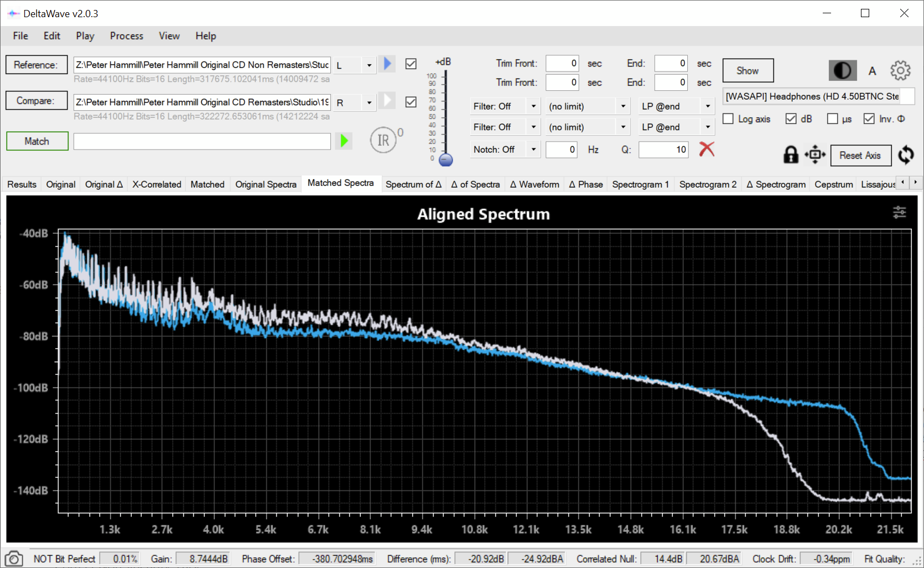The width and height of the screenshot is (924, 568).
Task: Switch to the Δ Waveform tab
Action: point(534,184)
